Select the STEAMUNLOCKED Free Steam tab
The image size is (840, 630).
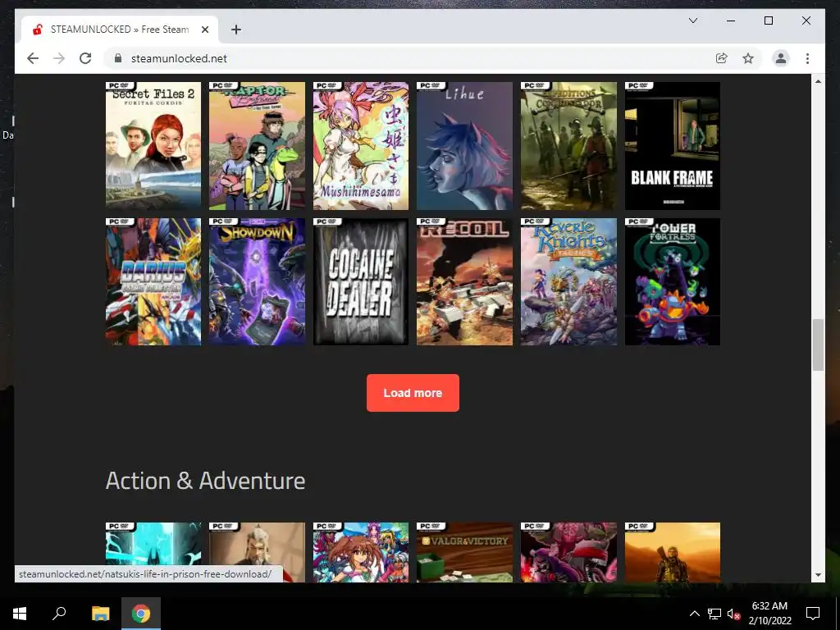tap(120, 30)
